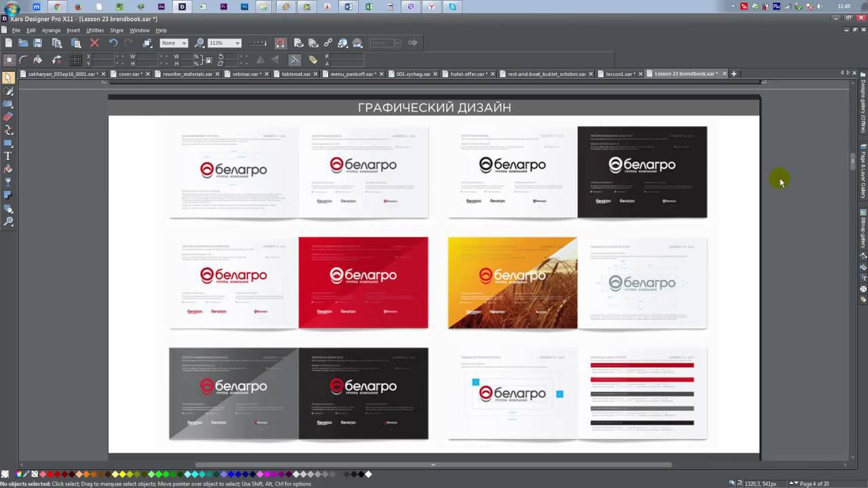Activate the Zoom magnifier tool in toolbox
The height and width of the screenshot is (488, 868).
tap(8, 222)
